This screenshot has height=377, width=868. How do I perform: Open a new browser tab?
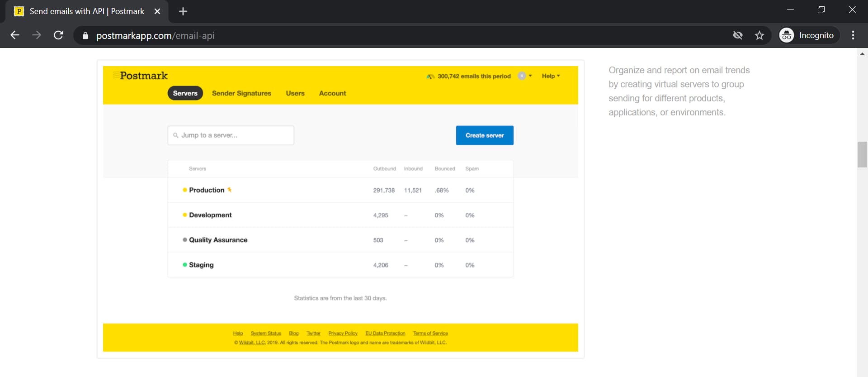click(183, 11)
